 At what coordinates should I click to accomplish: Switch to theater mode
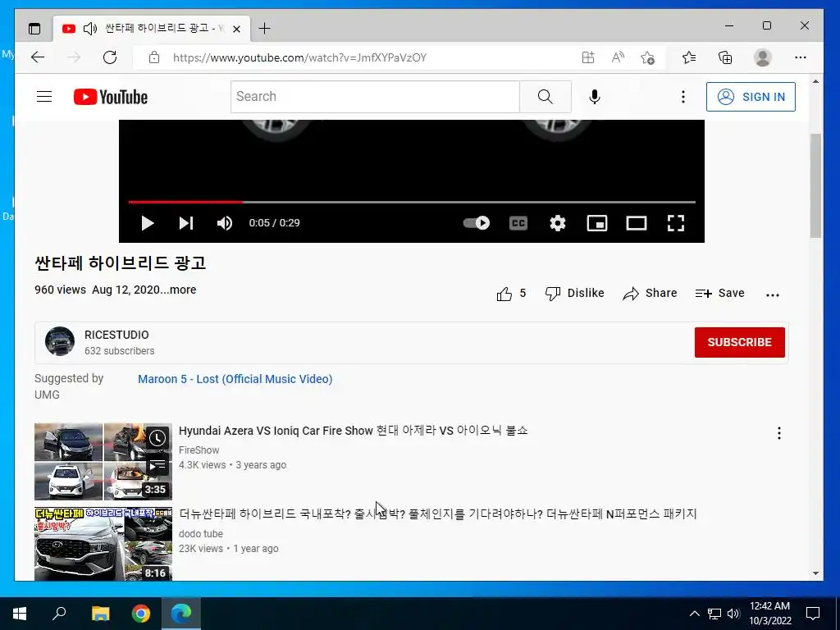click(637, 223)
